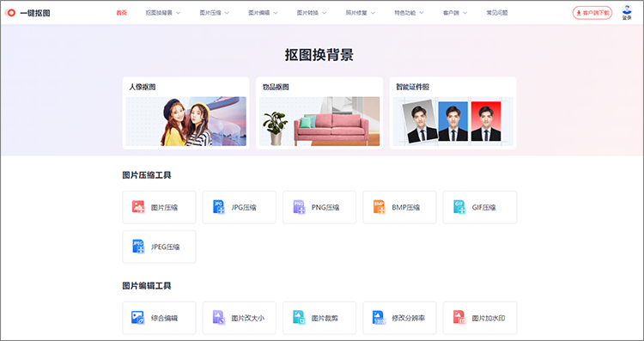Open the 修改分辨率 tool icon

click(379, 317)
